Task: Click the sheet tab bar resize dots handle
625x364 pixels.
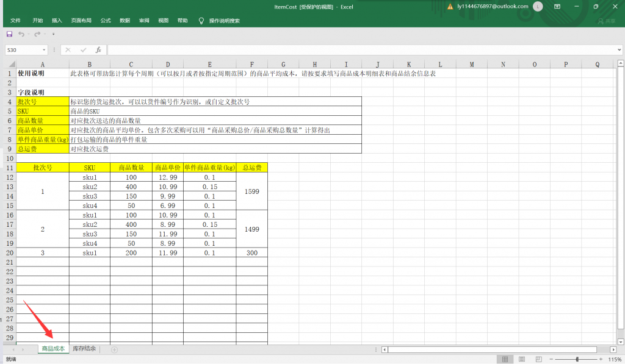Action: coord(376,349)
